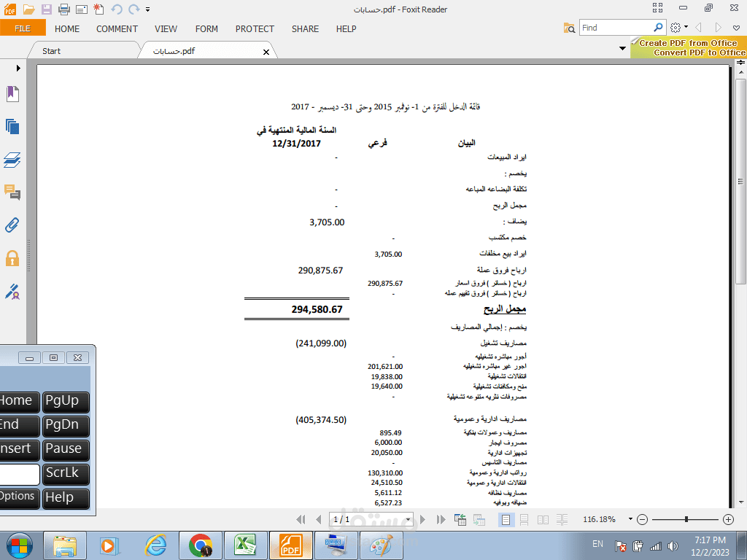The width and height of the screenshot is (747, 560).
Task: Click the Next View icon
Action: [479, 519]
